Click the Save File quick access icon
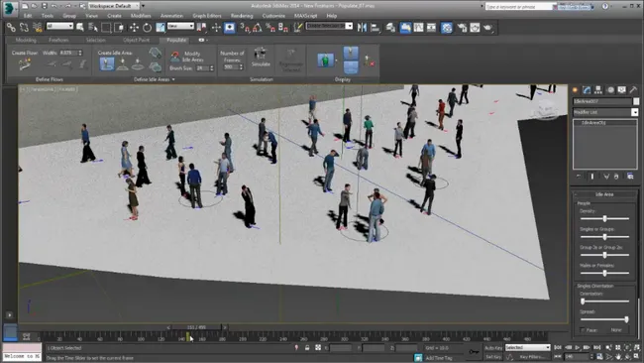Screen dimensions: 644x363 (x=44, y=6)
